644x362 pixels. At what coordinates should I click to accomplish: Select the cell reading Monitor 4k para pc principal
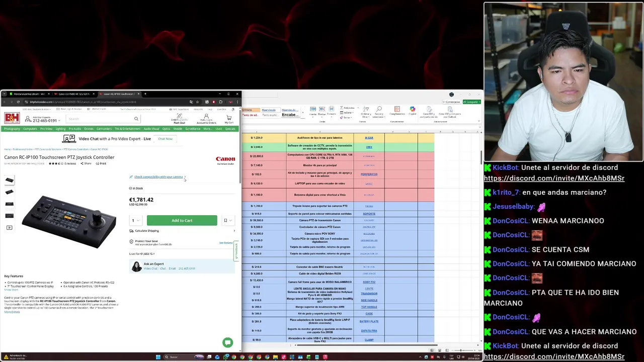[x=319, y=165]
